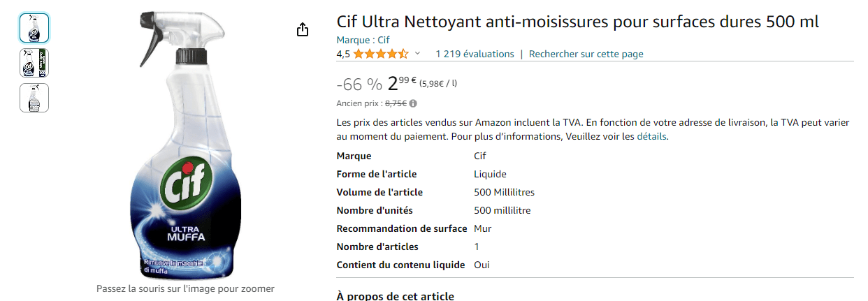This screenshot has height=301, width=868.
Task: Show the second product thumbnail image
Action: (34, 63)
